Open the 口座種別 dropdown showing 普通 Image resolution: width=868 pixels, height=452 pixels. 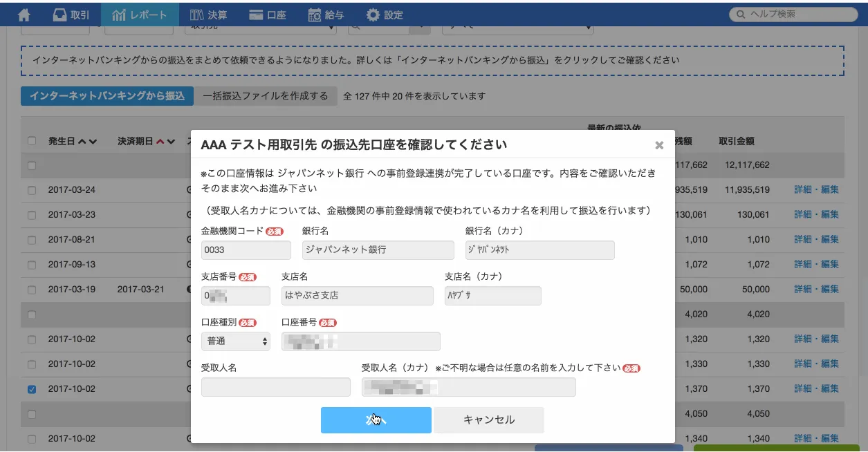coord(236,341)
